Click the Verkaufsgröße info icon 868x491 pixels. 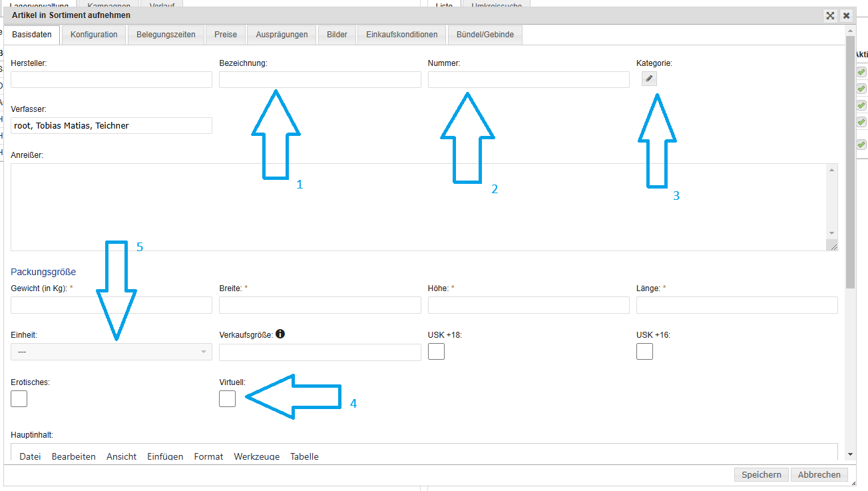coord(280,334)
